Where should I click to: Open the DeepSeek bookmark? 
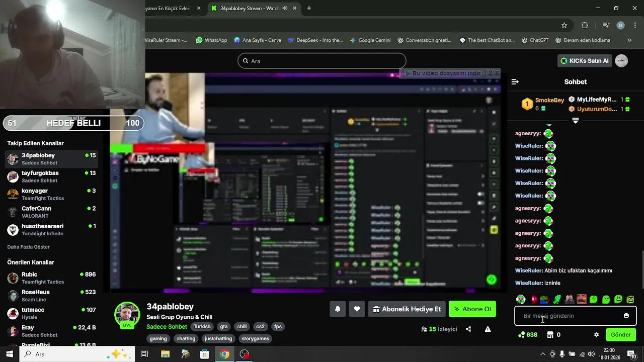point(315,40)
